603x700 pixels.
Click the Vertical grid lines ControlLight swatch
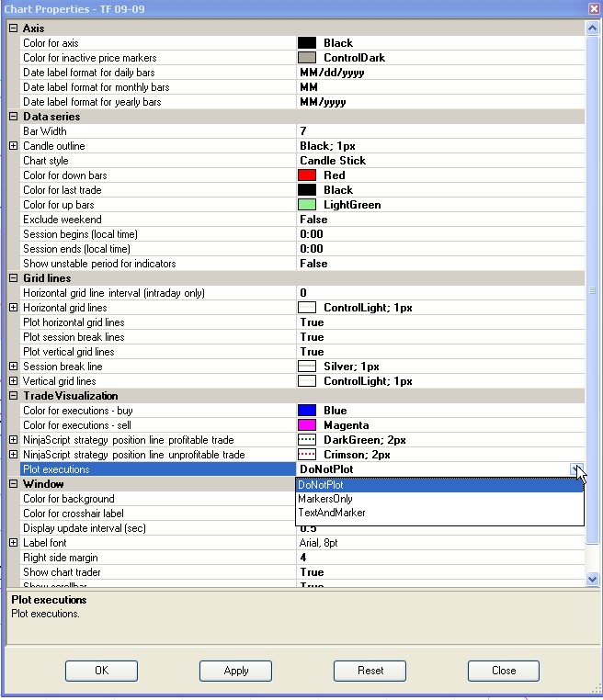(307, 381)
